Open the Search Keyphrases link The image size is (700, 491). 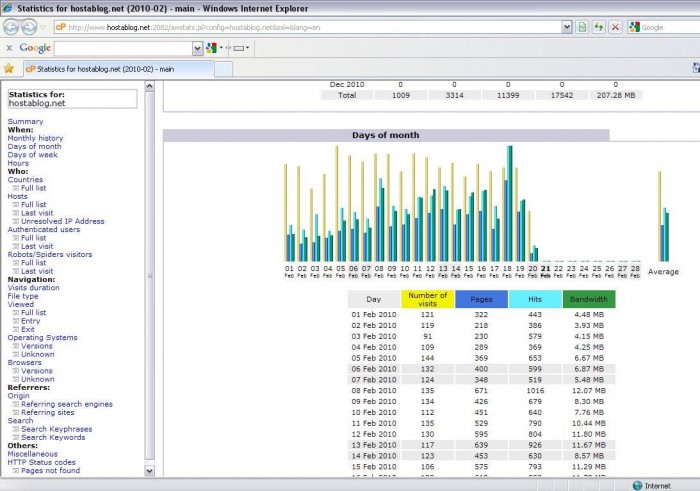[57, 429]
